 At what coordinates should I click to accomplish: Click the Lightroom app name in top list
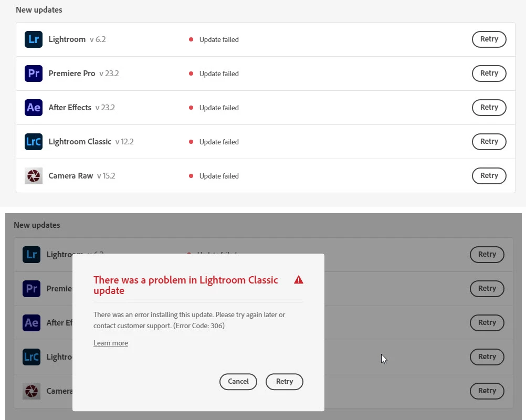67,39
